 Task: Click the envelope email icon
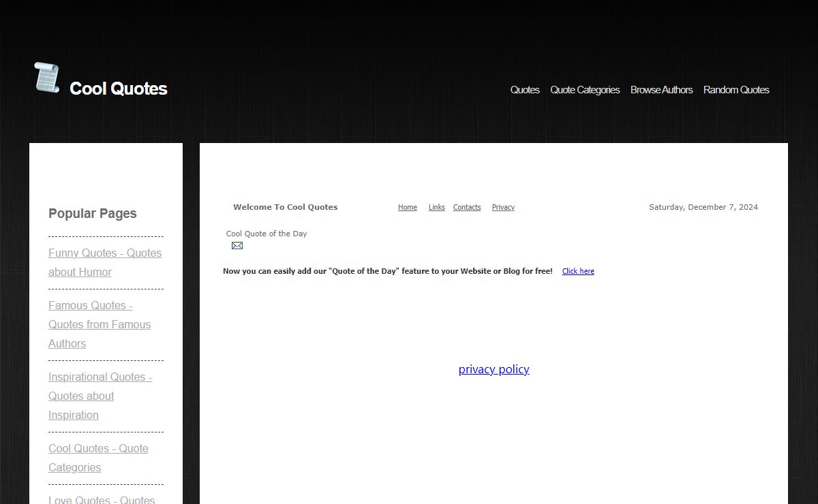tap(237, 246)
